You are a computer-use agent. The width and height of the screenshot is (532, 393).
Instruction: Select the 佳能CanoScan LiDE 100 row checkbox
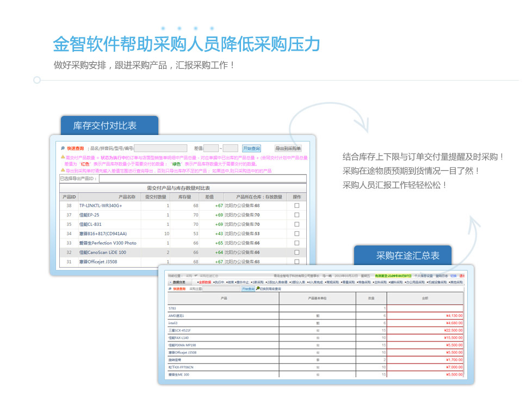tap(297, 252)
